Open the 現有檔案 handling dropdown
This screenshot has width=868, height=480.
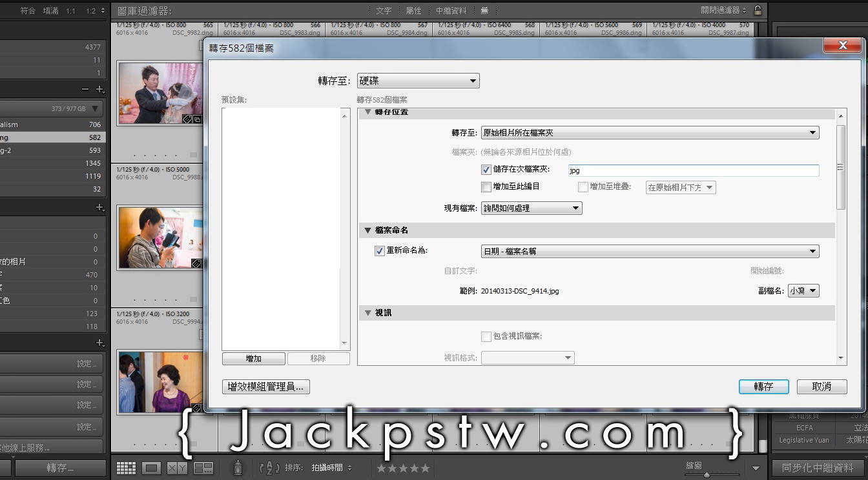[532, 208]
